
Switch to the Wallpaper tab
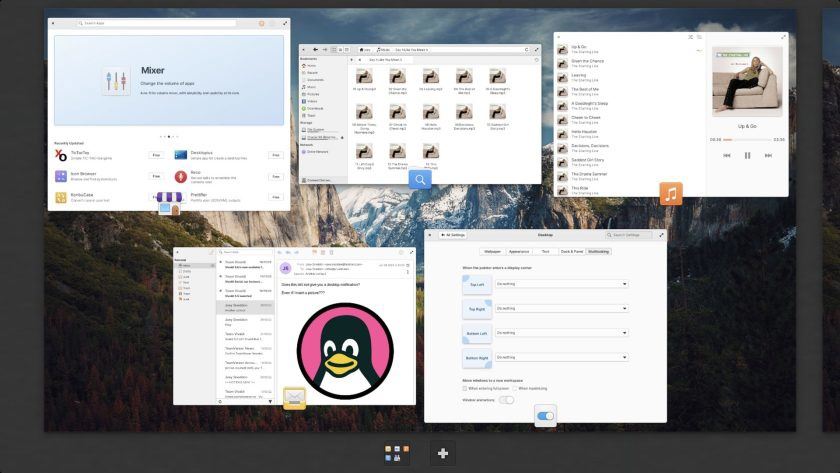491,251
